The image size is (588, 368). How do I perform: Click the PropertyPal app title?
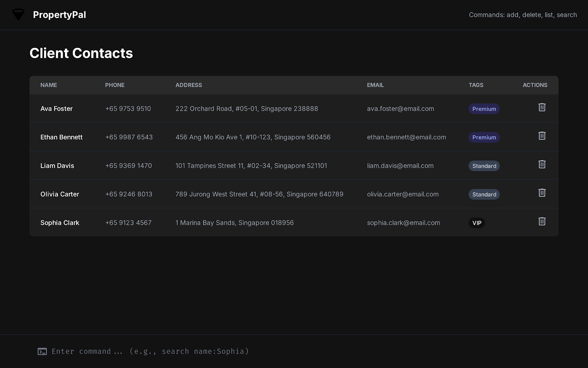click(x=60, y=15)
